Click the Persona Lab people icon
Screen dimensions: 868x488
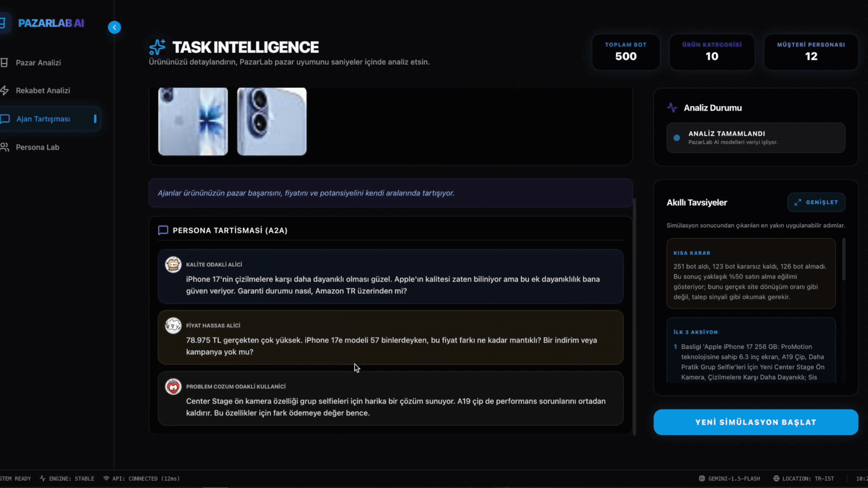click(4, 147)
